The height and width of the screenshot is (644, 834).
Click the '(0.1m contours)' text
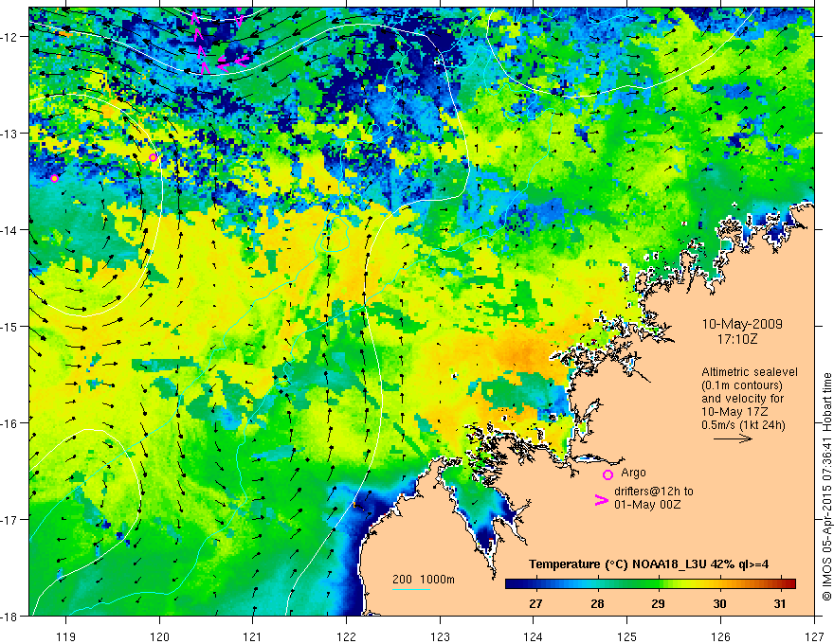point(742,385)
